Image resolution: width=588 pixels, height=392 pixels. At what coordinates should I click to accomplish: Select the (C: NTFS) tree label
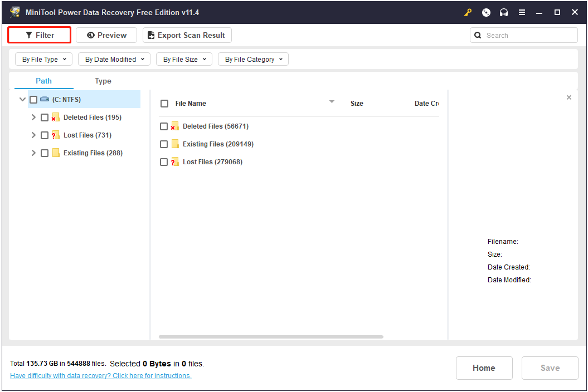pyautogui.click(x=66, y=99)
